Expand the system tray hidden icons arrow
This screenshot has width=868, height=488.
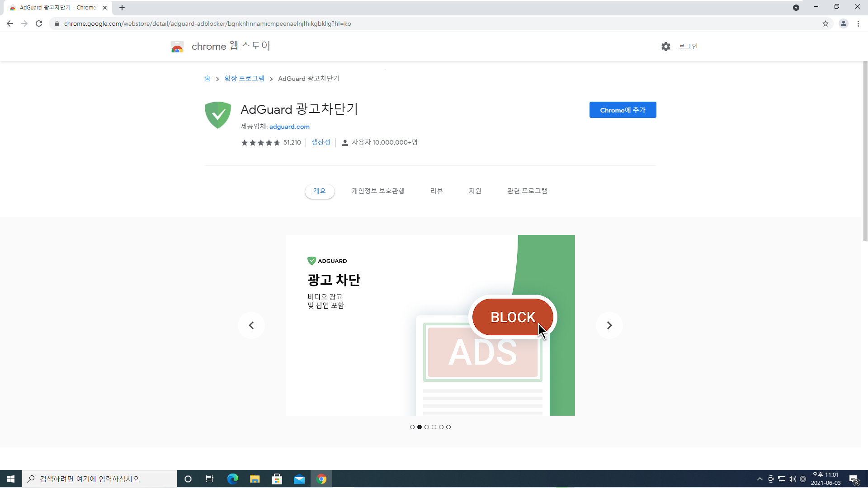(759, 479)
